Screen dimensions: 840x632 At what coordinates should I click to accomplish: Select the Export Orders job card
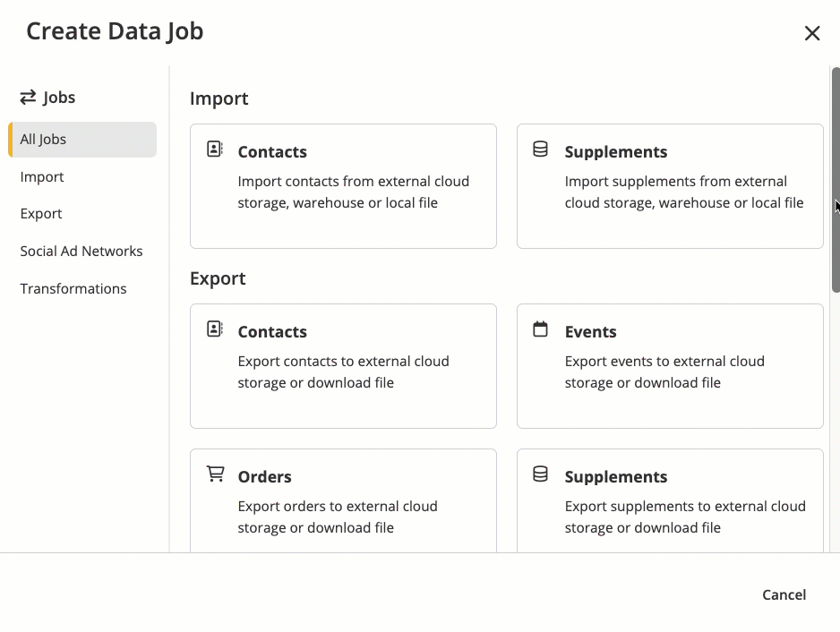343,501
